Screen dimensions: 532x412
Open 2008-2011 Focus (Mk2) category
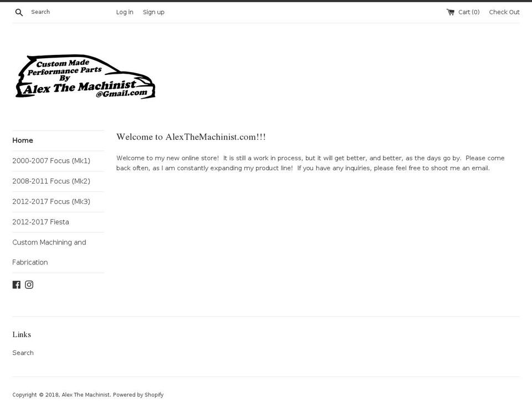tap(51, 181)
